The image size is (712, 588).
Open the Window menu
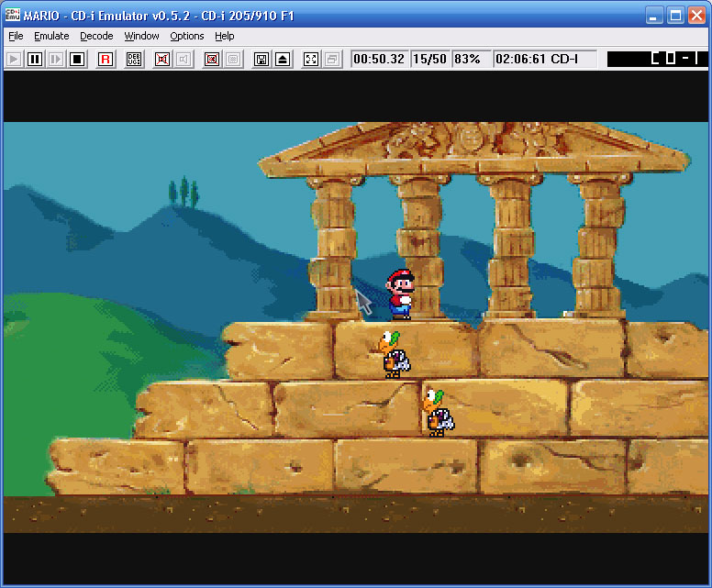pyautogui.click(x=141, y=36)
